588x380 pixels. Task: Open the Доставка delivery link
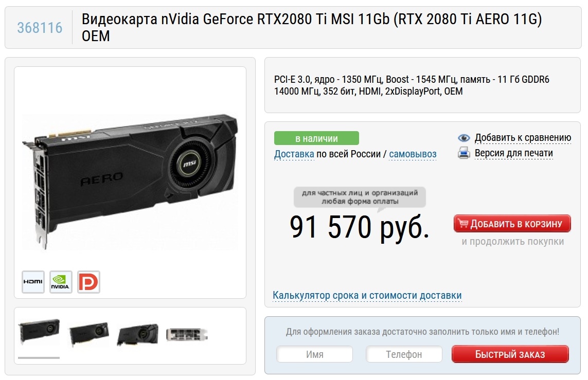click(x=294, y=154)
